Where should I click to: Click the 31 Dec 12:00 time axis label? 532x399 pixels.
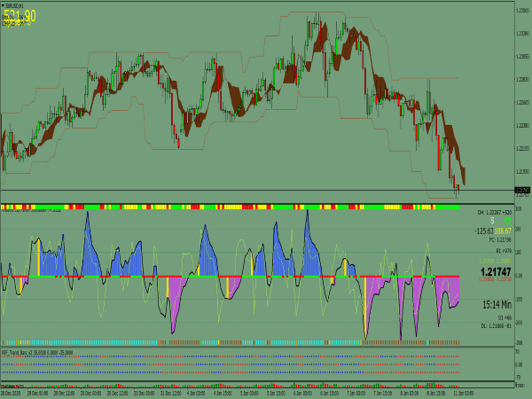[x=170, y=394]
